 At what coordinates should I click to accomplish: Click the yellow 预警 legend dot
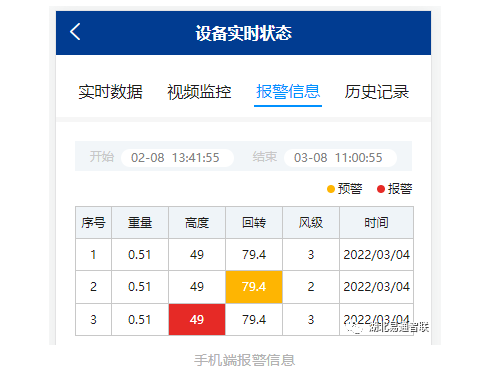pos(331,189)
